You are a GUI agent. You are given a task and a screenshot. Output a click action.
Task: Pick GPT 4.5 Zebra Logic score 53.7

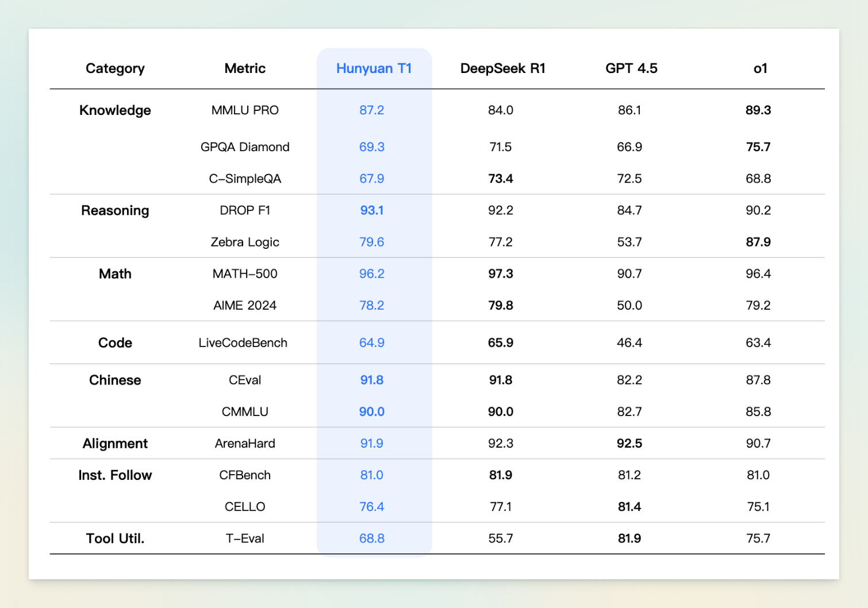(629, 242)
